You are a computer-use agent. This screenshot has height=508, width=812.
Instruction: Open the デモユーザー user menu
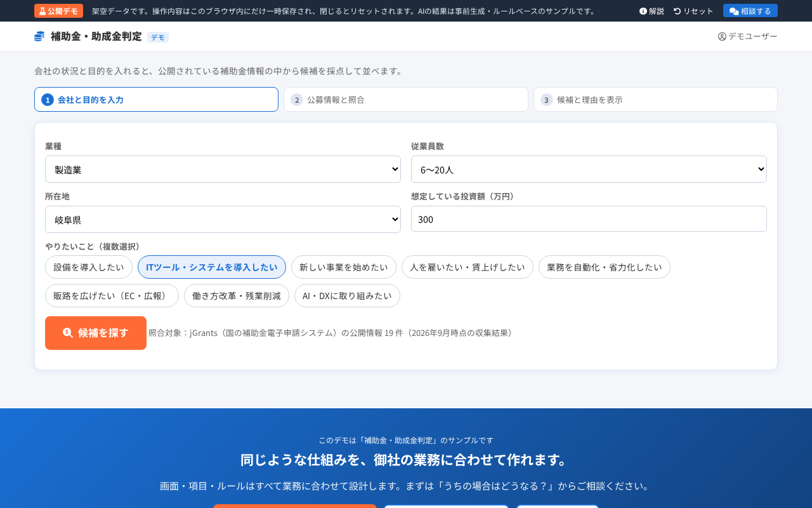748,36
